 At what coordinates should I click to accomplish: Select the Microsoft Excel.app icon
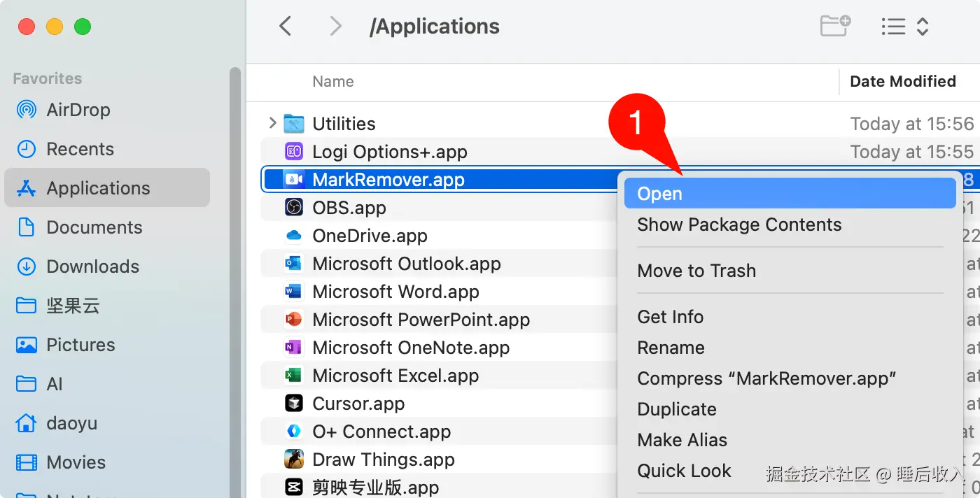point(293,376)
